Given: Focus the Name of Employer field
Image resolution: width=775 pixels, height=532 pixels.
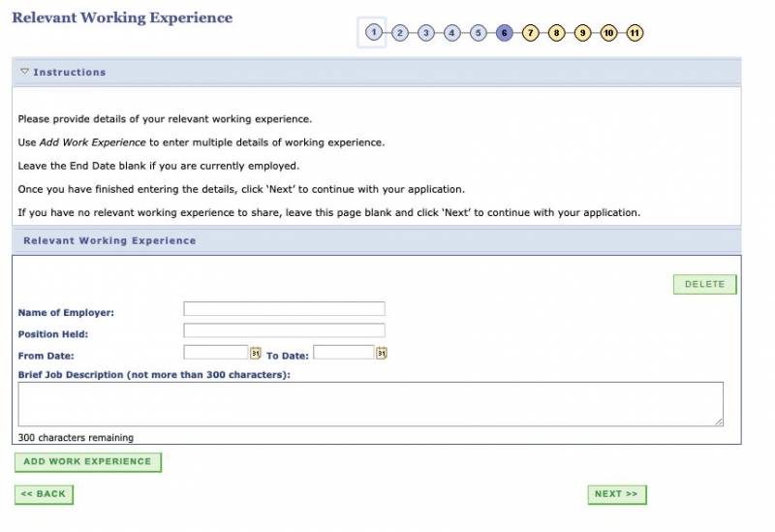Looking at the screenshot, I should point(284,309).
